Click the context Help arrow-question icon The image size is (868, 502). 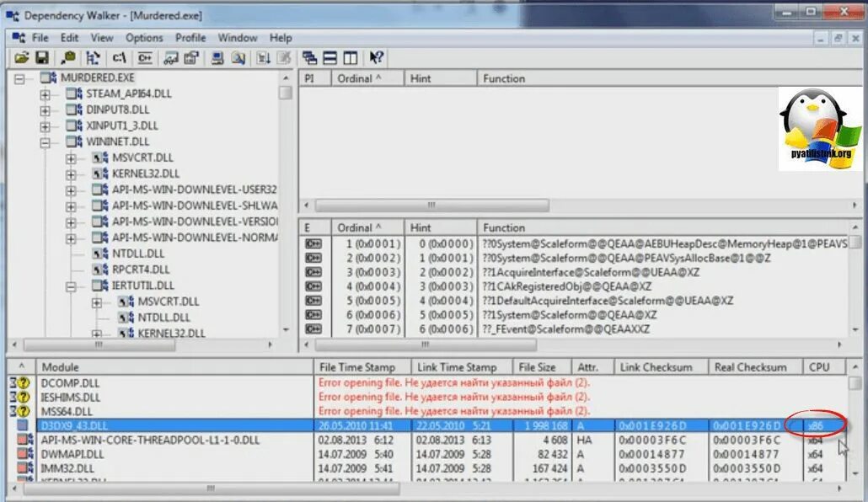(x=377, y=57)
